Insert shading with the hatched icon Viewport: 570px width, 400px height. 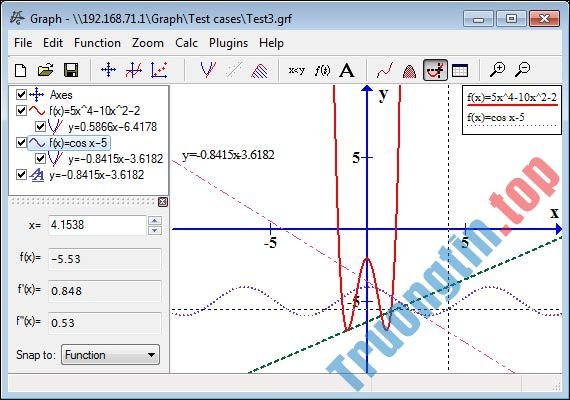tap(259, 71)
